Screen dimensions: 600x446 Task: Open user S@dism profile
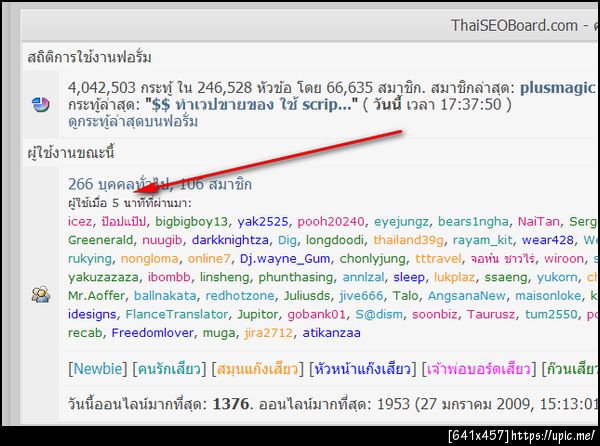coord(379,314)
